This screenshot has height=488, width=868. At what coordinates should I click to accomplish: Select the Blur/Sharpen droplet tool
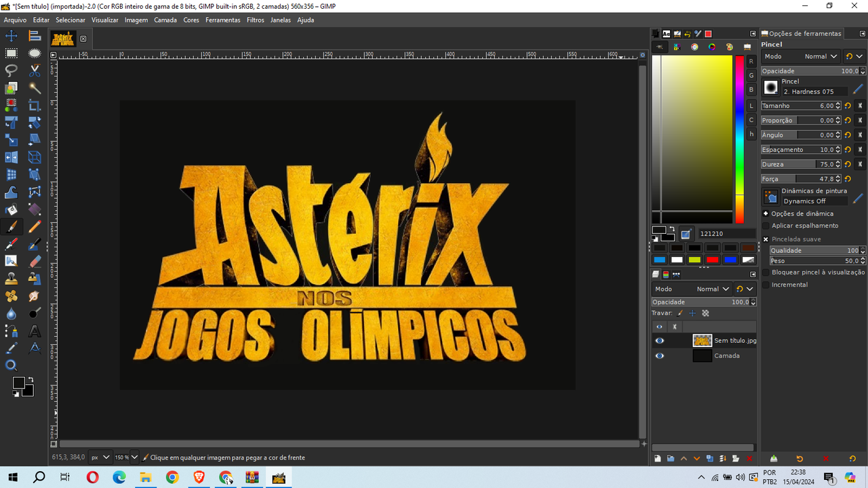pyautogui.click(x=12, y=314)
